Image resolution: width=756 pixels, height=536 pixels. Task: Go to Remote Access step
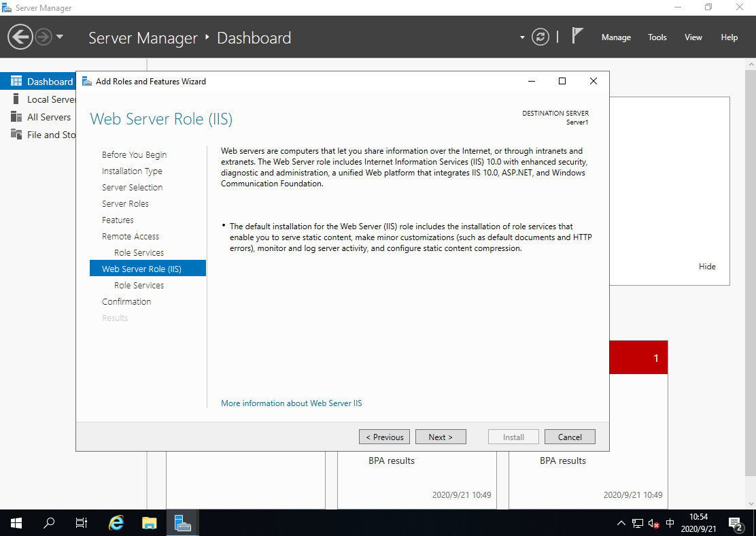pos(130,237)
